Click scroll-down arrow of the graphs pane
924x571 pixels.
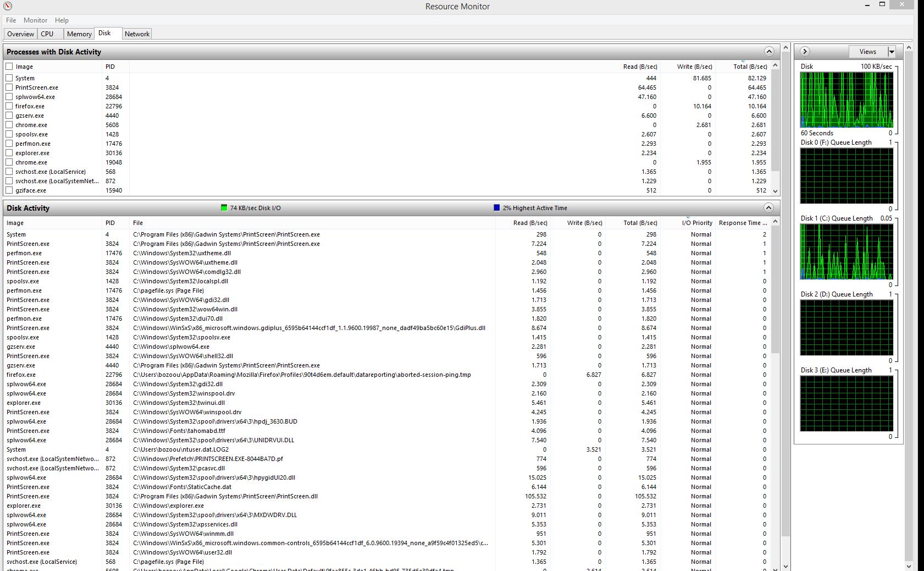(909, 566)
